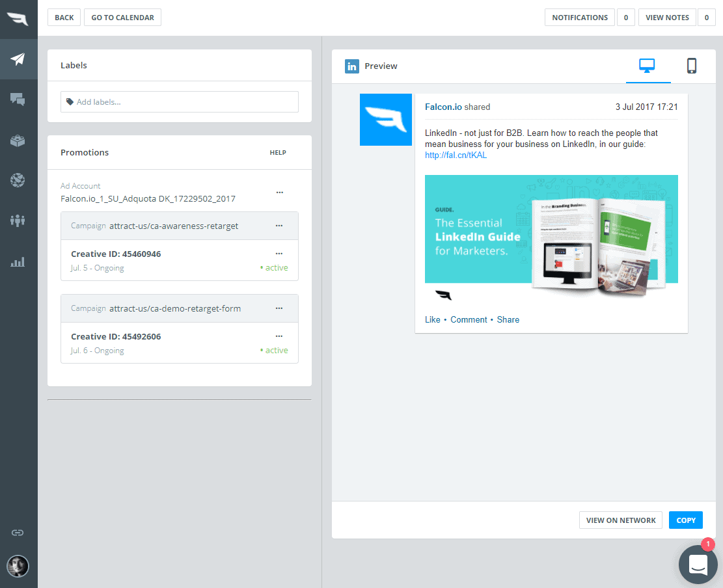This screenshot has width=723, height=588.
Task: Open NOTIFICATIONS panel
Action: (580, 18)
